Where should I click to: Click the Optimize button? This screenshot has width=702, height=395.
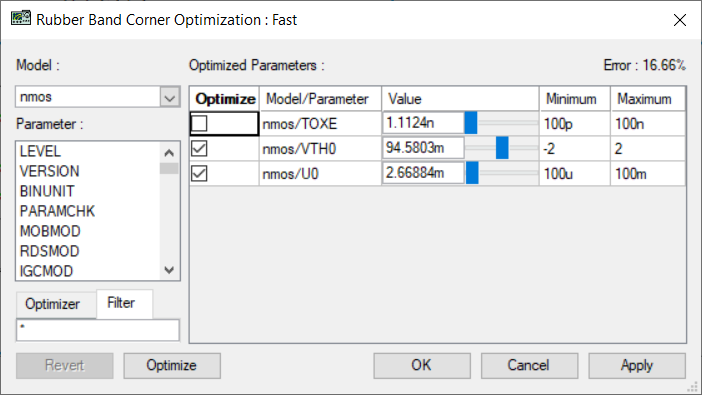click(172, 365)
